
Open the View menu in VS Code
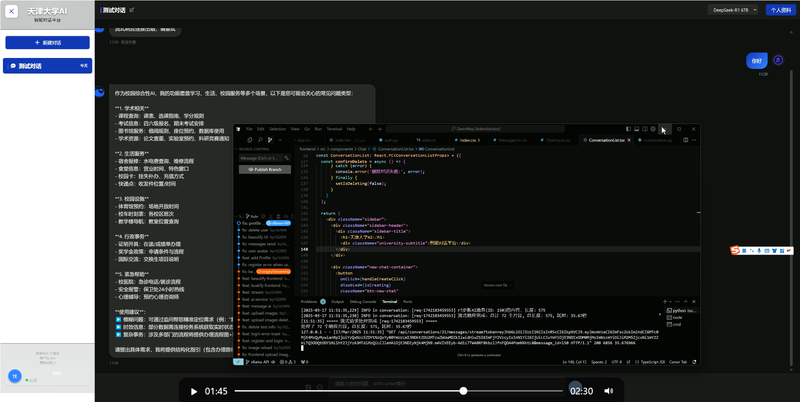[295, 129]
